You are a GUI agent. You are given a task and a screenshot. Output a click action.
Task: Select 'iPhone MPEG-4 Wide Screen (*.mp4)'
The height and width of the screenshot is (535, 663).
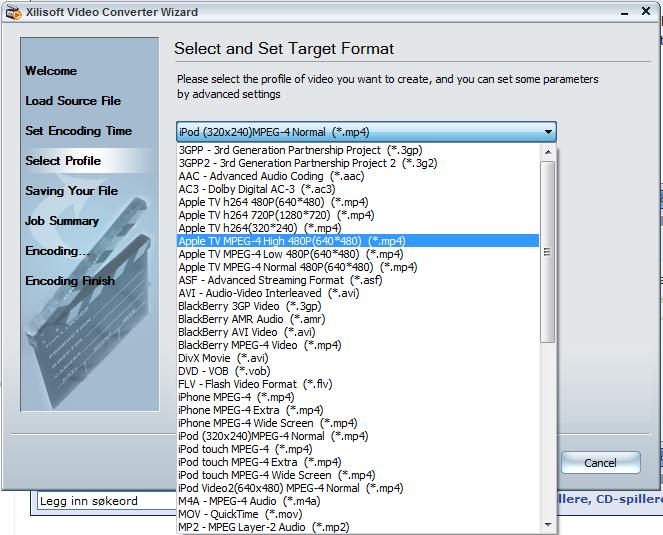tap(358, 423)
